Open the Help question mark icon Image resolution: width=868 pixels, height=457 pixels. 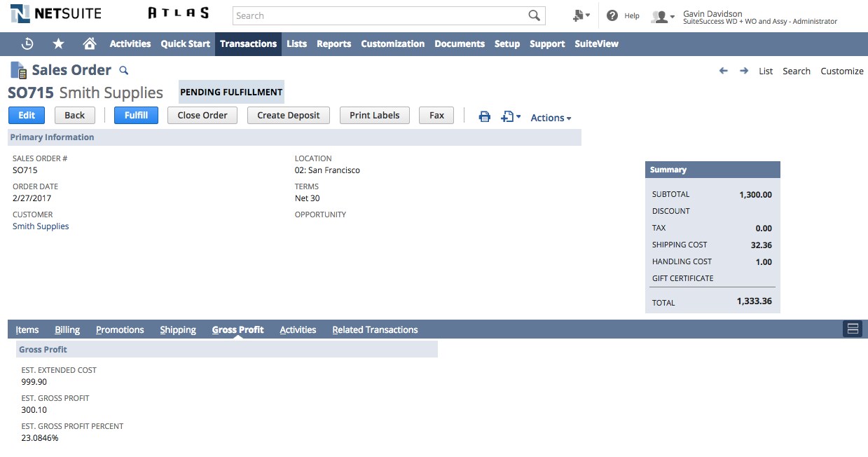coord(612,15)
